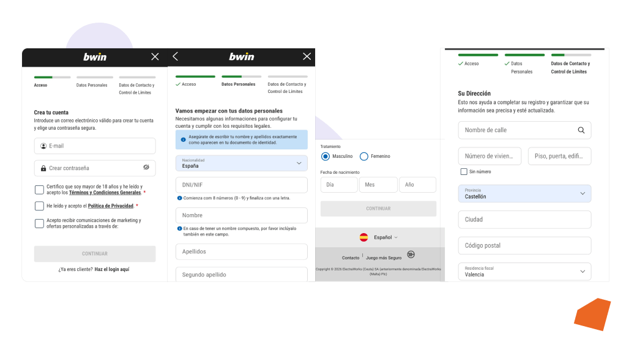
Task: Check the marketing communications checkbox
Action: pyautogui.click(x=39, y=223)
